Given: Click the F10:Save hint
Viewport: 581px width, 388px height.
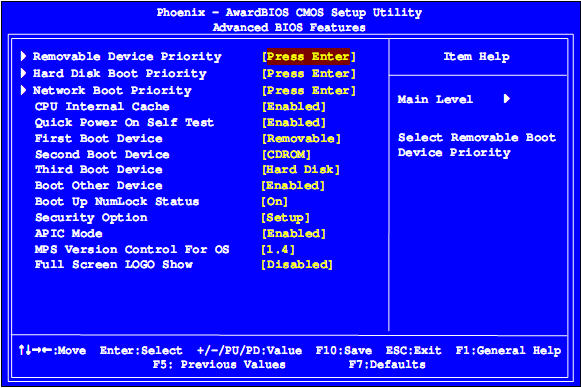Looking at the screenshot, I should (x=344, y=350).
